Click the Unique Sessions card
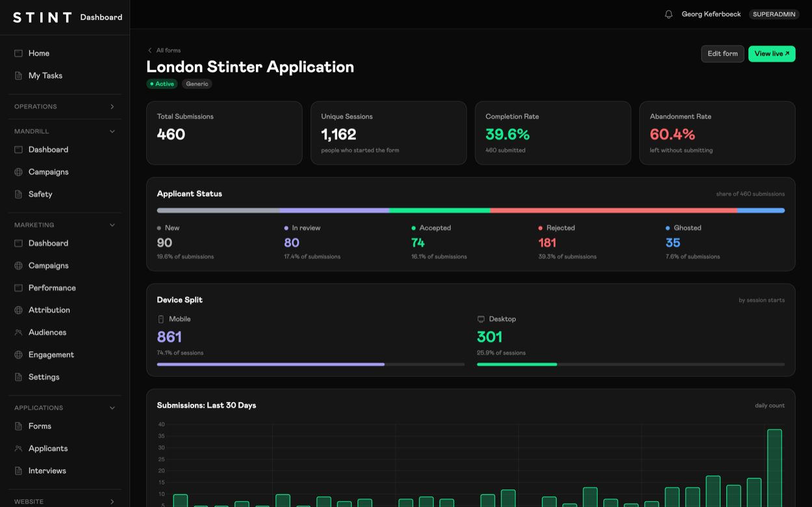The height and width of the screenshot is (507, 812). coord(388,132)
